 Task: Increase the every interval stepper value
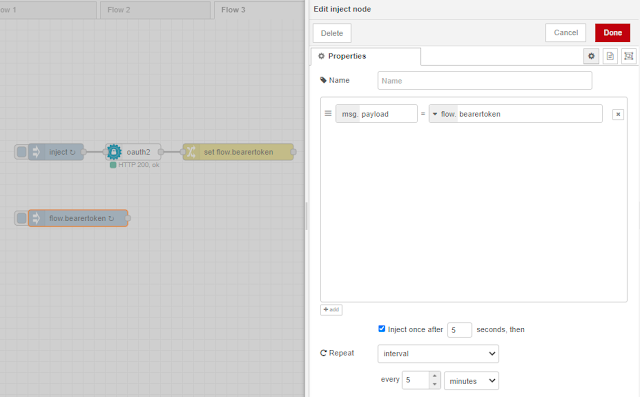(435, 376)
